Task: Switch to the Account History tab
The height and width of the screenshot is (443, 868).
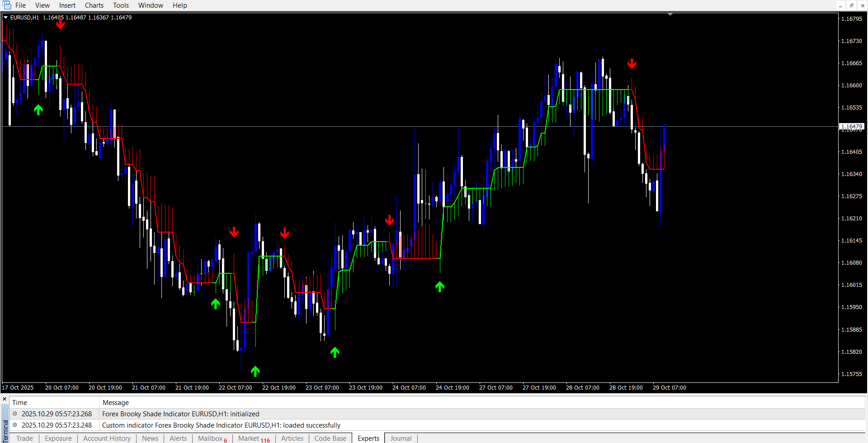Action: point(107,438)
